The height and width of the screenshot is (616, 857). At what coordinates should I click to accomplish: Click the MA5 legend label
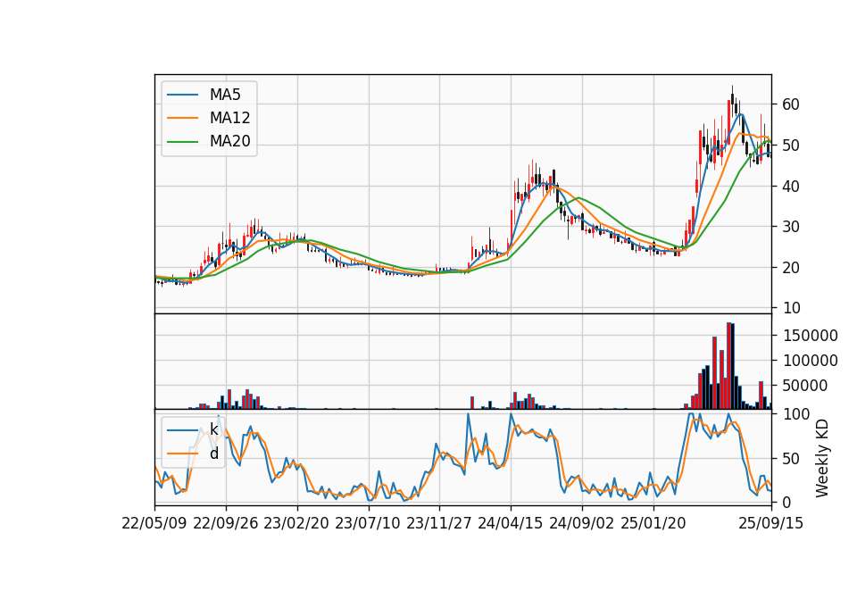(225, 95)
